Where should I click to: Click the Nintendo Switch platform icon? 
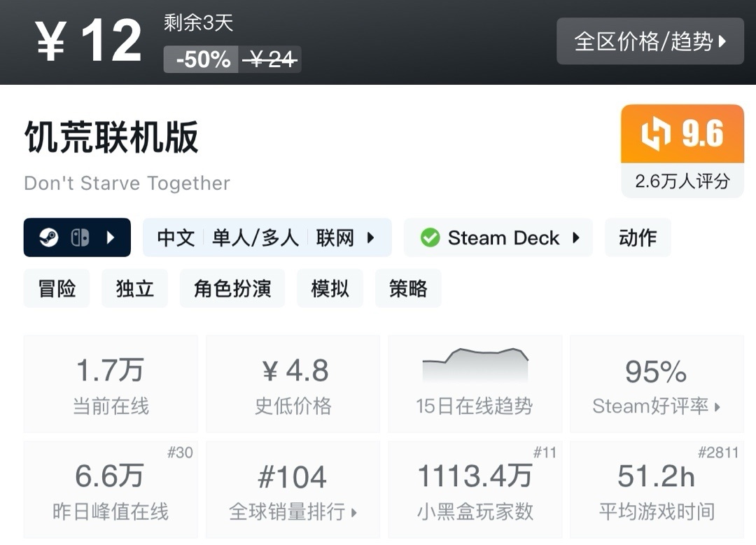click(x=79, y=237)
